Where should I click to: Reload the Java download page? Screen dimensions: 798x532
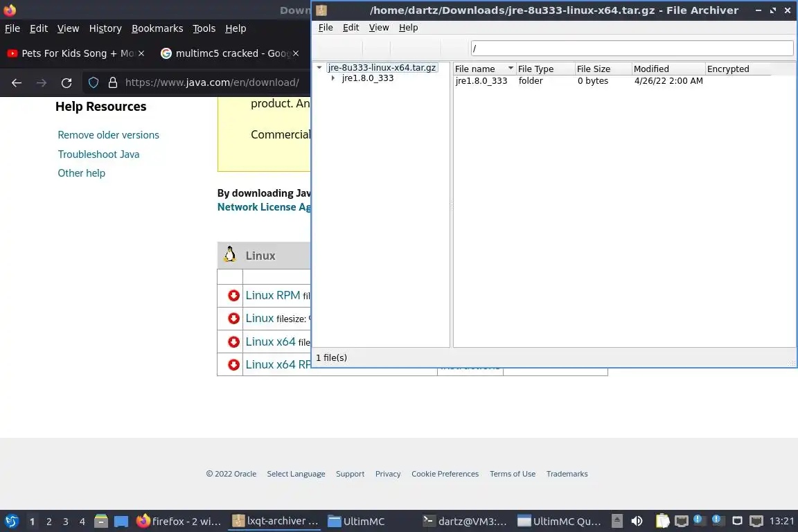pyautogui.click(x=66, y=82)
